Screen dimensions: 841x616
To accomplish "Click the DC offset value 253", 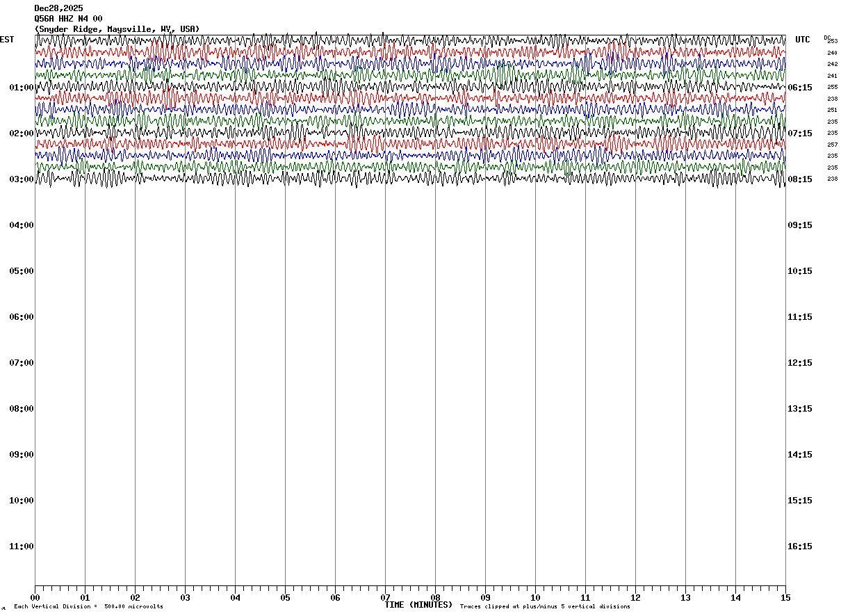I will pos(833,42).
